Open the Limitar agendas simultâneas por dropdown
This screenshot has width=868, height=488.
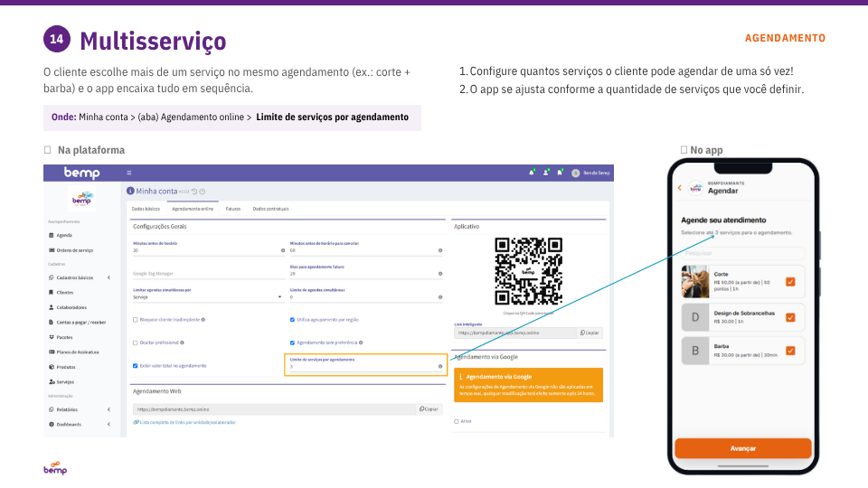click(x=208, y=297)
